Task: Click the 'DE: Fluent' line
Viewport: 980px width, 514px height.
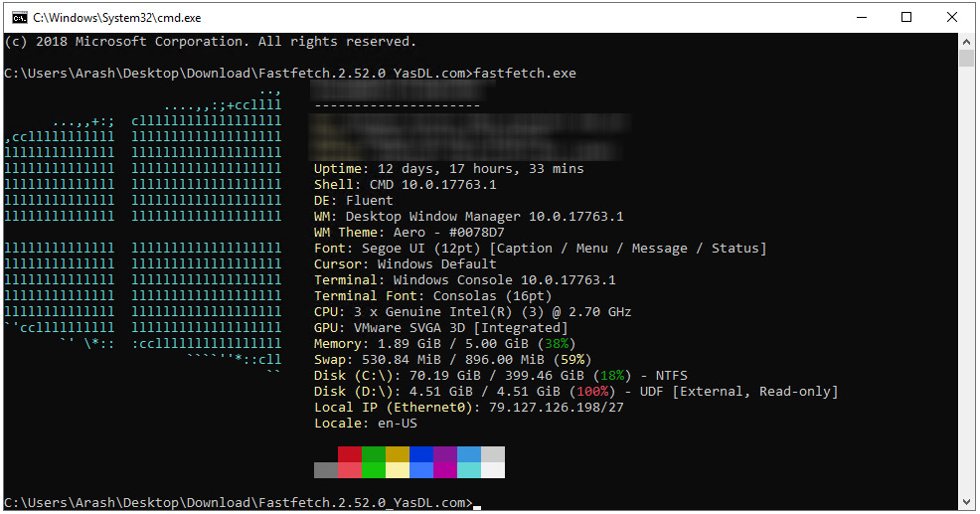Action: (x=353, y=201)
